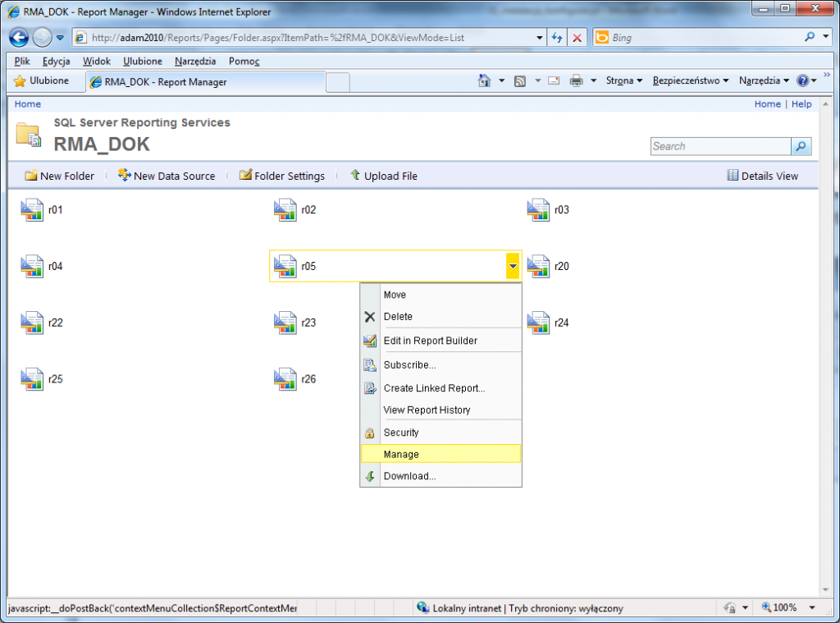840x623 pixels.
Task: Click the browser Back arrow button
Action: click(19, 37)
